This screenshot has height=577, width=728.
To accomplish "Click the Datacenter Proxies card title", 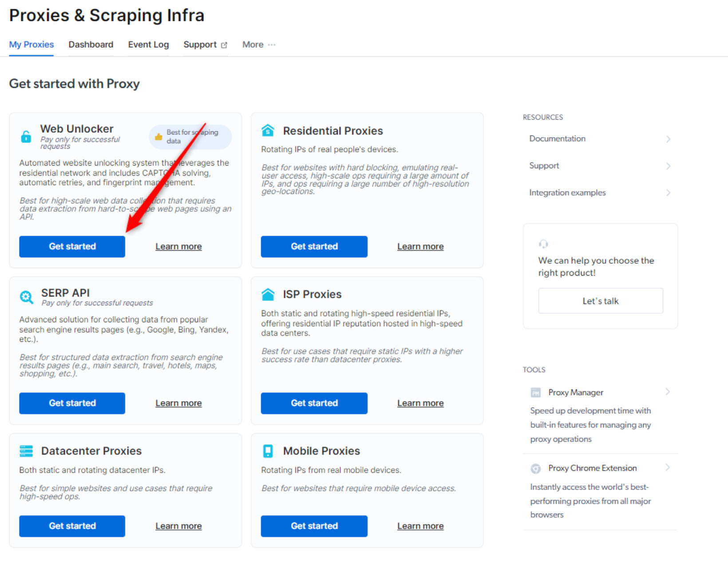I will click(x=91, y=451).
